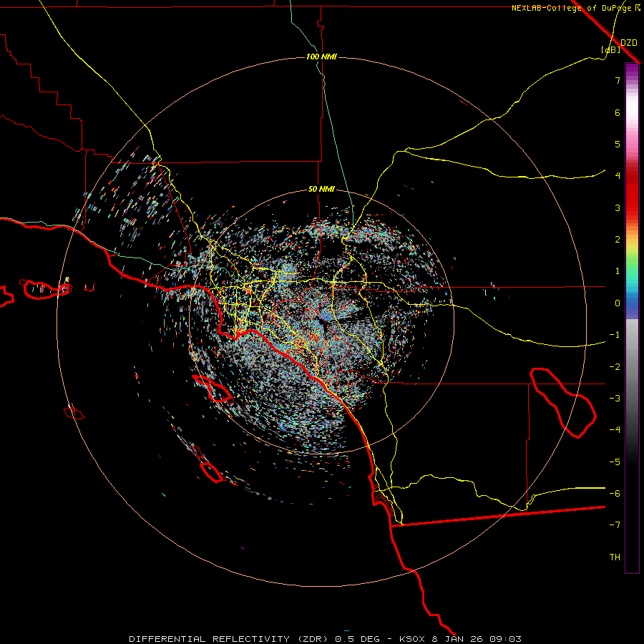
Task: Click the 50 NMI range ring label
Action: (321, 189)
